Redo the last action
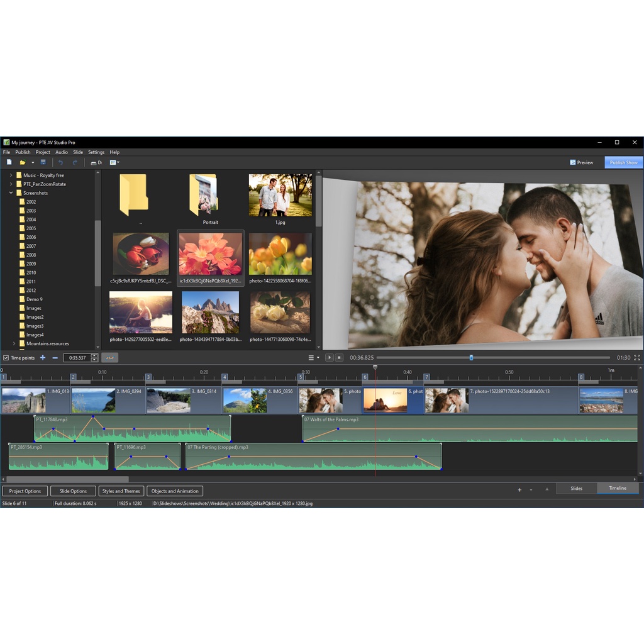This screenshot has height=644, width=644. [x=75, y=162]
